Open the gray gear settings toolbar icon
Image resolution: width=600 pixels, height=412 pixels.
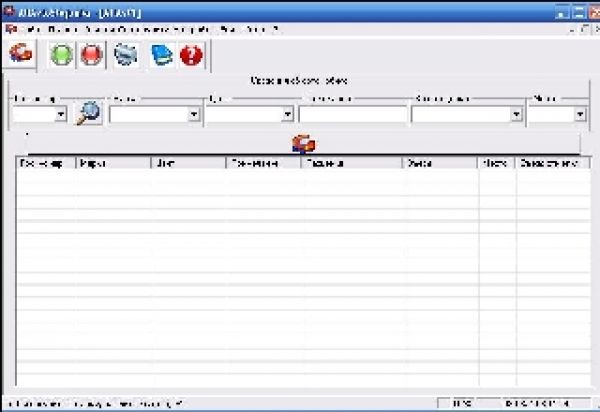(x=126, y=55)
